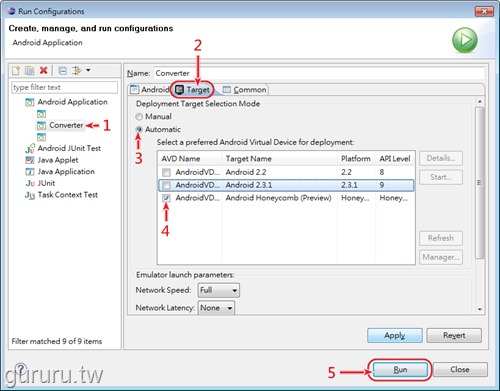Click the Collapse All toolbar icon
This screenshot has height=391, width=500.
coord(62,70)
